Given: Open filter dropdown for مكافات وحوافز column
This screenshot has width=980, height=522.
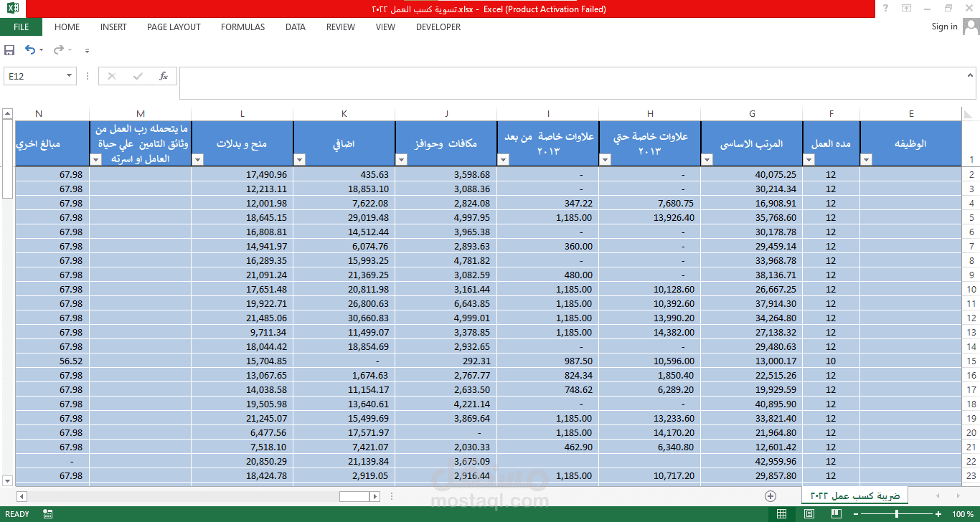Looking at the screenshot, I should click(x=402, y=160).
